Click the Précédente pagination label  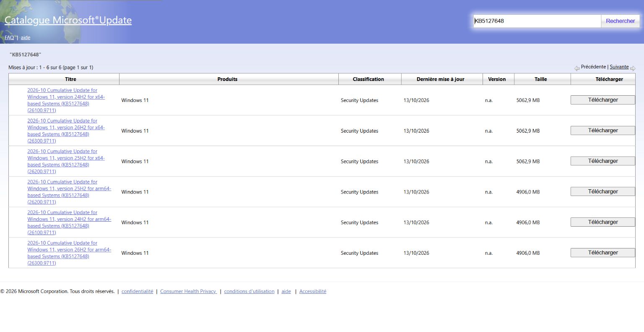(593, 67)
